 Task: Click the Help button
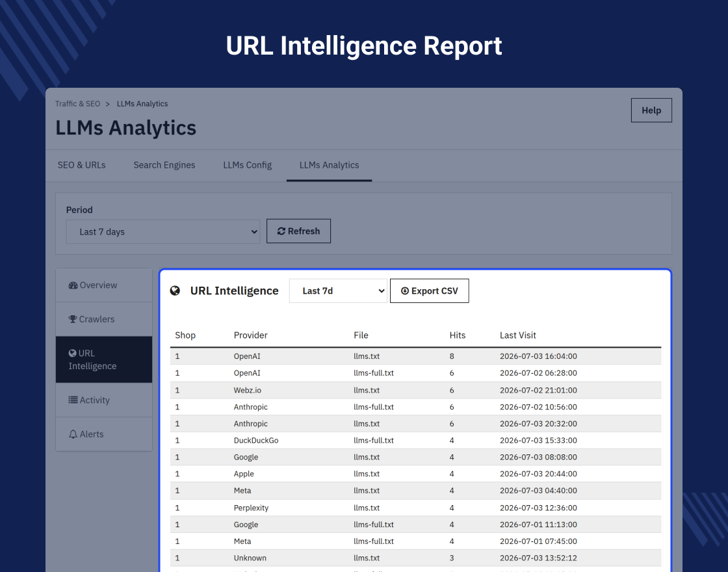click(x=651, y=110)
